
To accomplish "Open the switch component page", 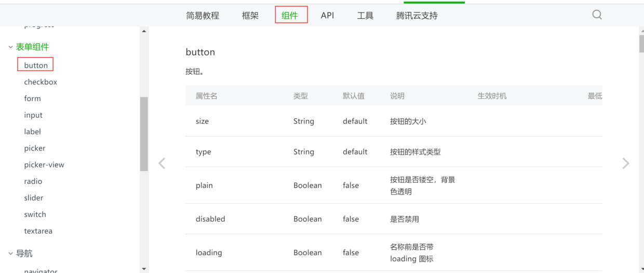I will 35,215.
